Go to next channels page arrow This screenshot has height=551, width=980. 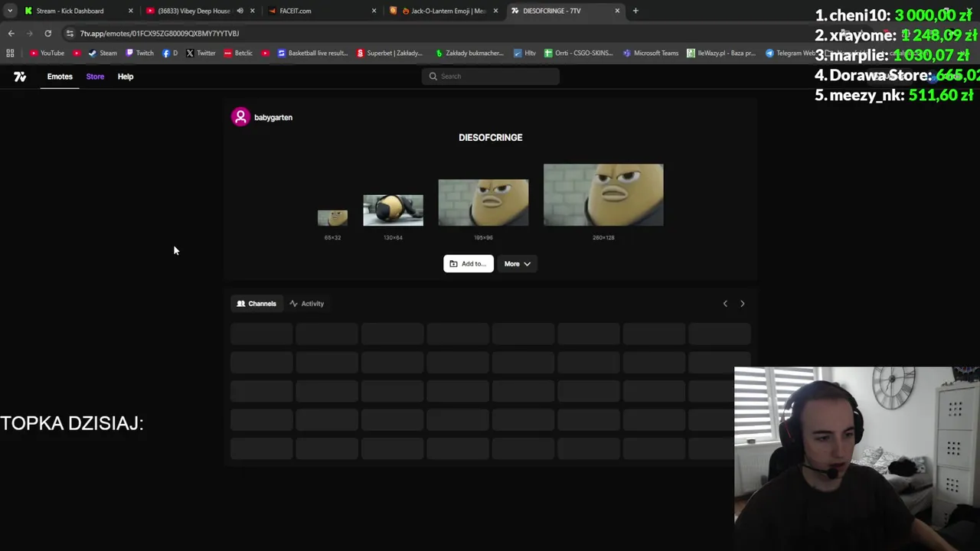tap(742, 303)
